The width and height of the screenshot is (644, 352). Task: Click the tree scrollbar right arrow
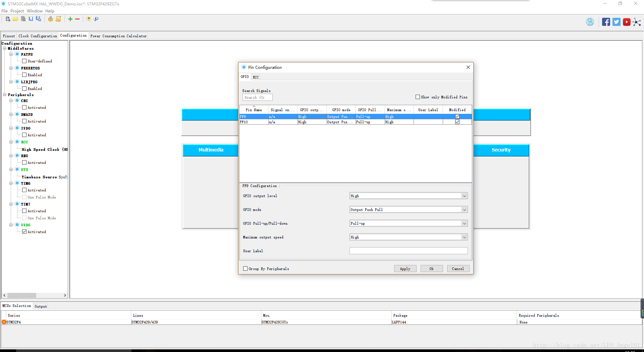click(x=65, y=296)
